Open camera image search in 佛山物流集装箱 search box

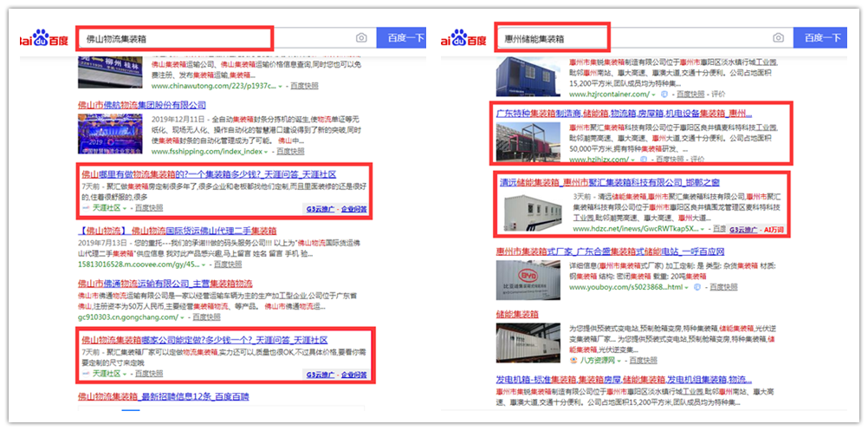point(361,37)
